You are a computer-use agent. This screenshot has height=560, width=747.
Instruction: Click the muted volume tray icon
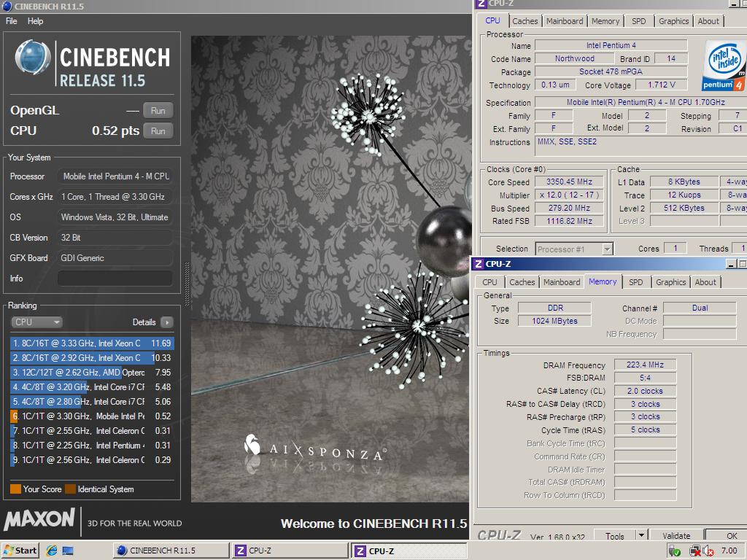point(708,551)
